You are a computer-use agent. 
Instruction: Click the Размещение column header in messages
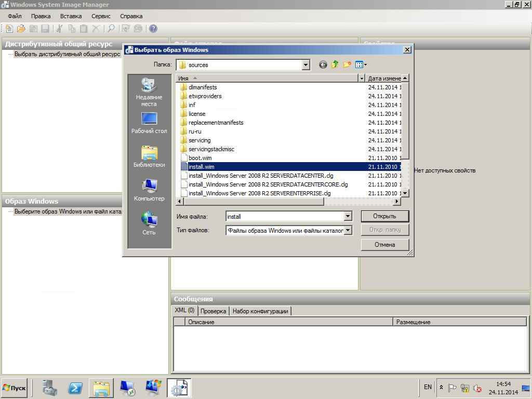coord(460,322)
